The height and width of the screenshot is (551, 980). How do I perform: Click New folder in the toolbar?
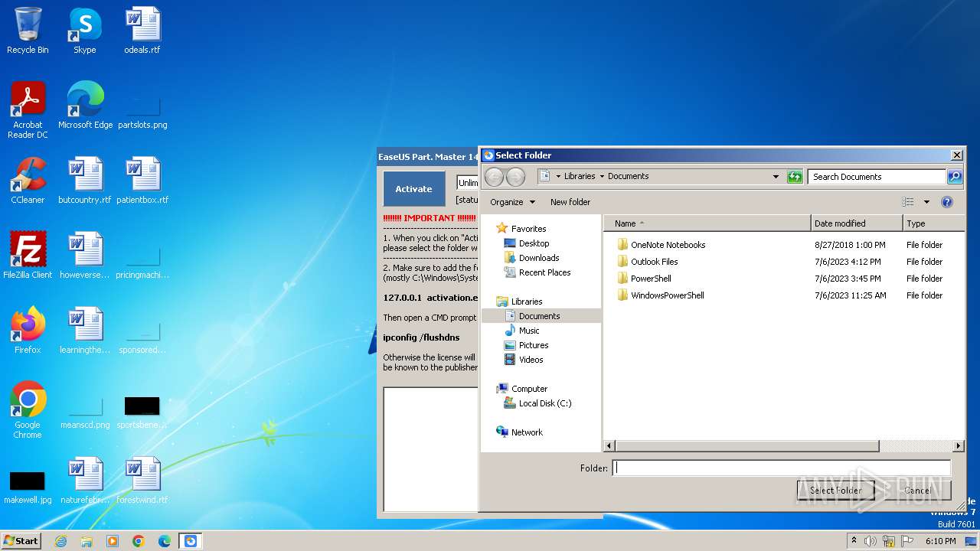(x=570, y=202)
